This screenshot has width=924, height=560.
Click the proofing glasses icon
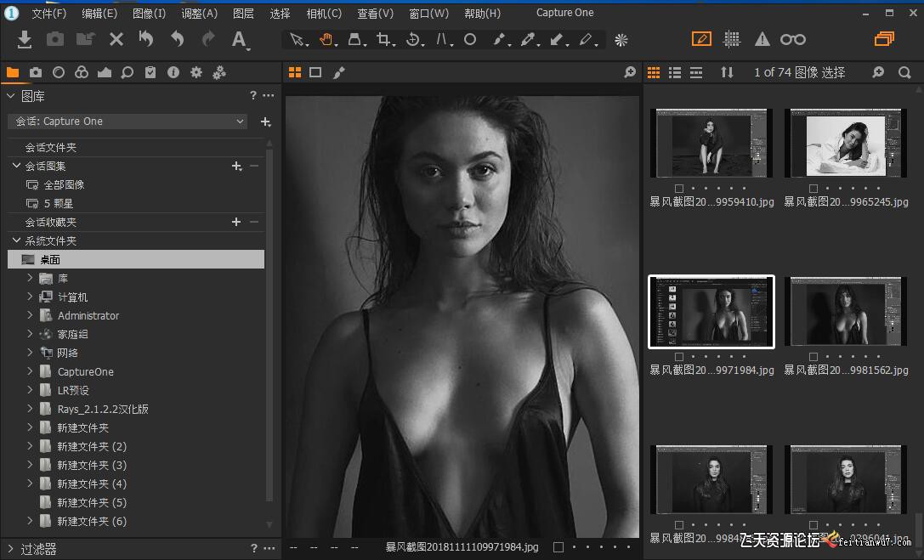pyautogui.click(x=792, y=39)
